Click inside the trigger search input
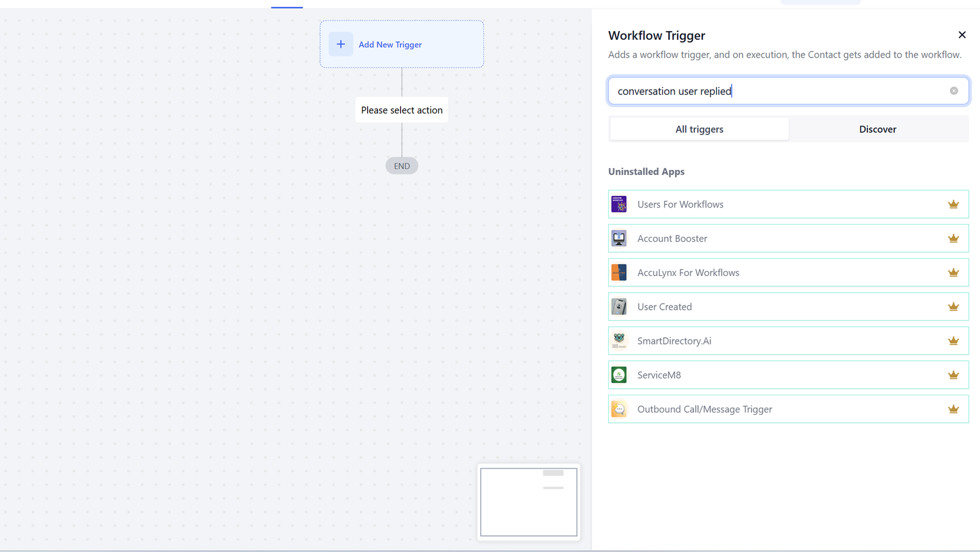 [x=779, y=91]
